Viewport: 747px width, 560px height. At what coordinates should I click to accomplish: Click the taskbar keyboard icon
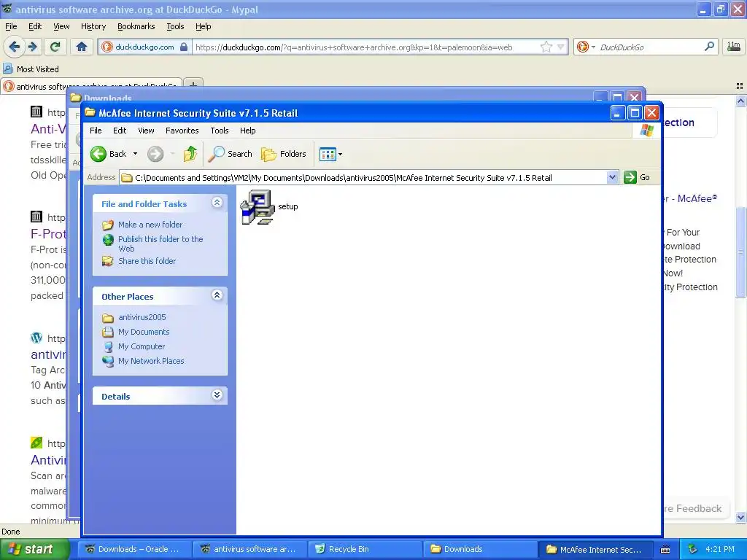click(x=665, y=550)
